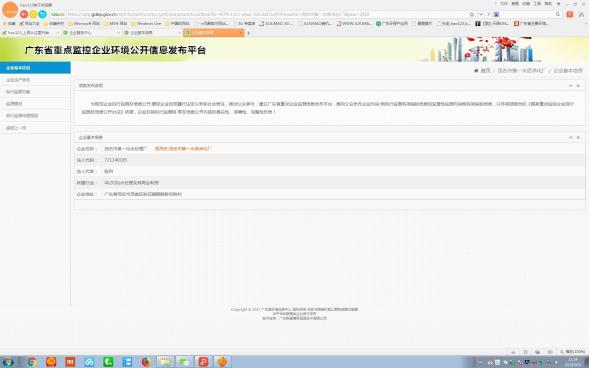Viewport: 590px width, 369px height.
Task: Click the blue refresh circle button
Action: pos(43,14)
